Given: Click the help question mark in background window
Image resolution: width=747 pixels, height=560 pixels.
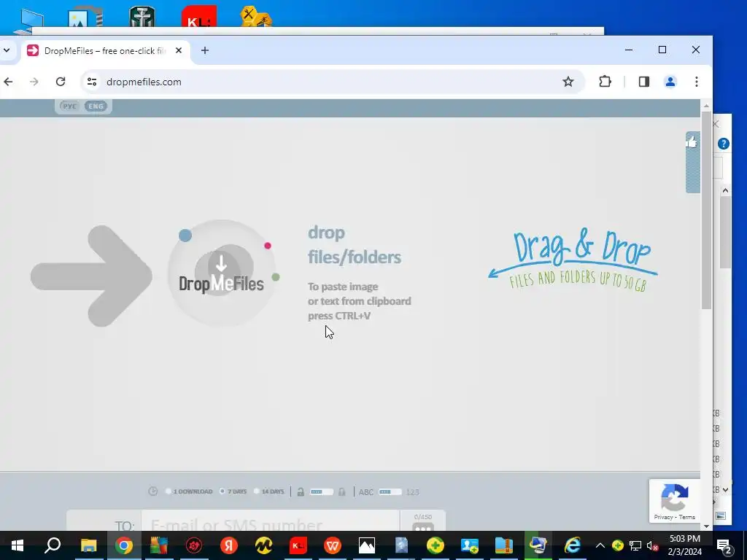Looking at the screenshot, I should 723,144.
